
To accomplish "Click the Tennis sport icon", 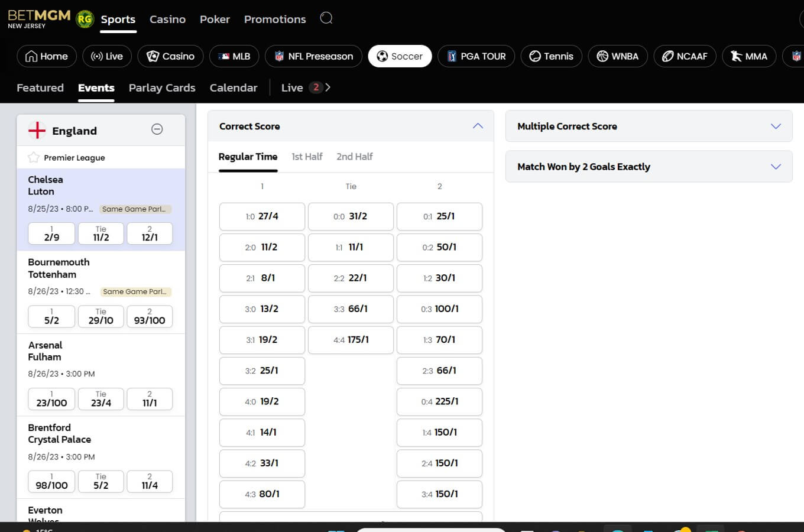I will [x=536, y=56].
